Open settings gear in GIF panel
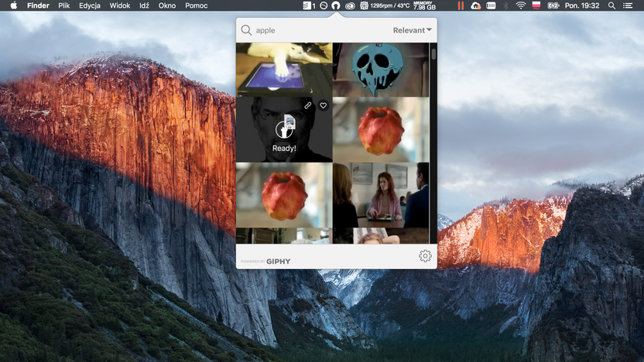The height and width of the screenshot is (362, 644). 425,256
